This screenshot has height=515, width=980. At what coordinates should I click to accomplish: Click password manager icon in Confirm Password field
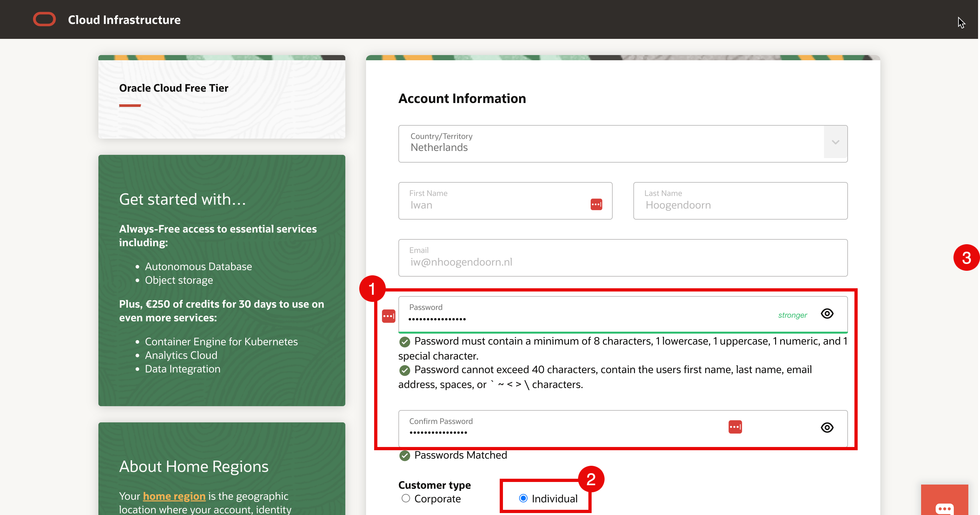pos(735,427)
